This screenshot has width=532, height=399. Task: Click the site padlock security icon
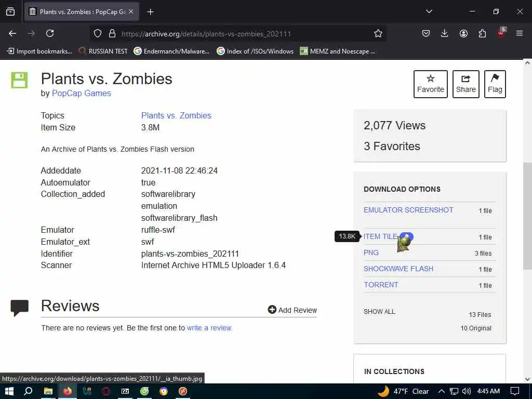tap(112, 34)
